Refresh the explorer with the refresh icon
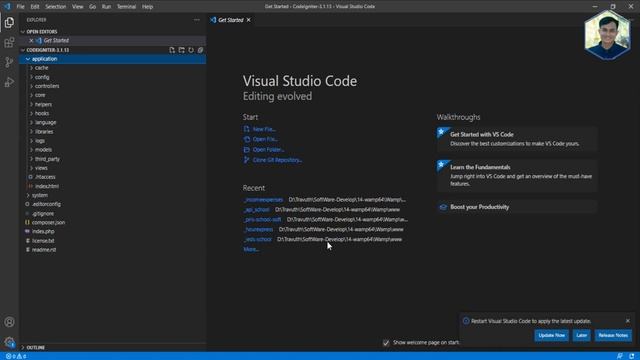The width and height of the screenshot is (640, 360). coord(191,50)
